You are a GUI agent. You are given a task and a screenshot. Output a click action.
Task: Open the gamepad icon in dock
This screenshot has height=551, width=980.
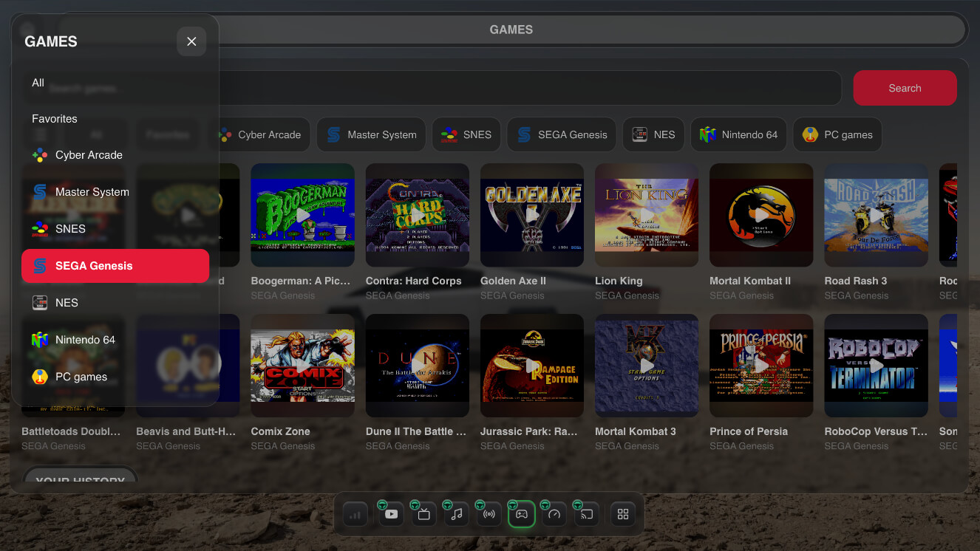pos(522,514)
